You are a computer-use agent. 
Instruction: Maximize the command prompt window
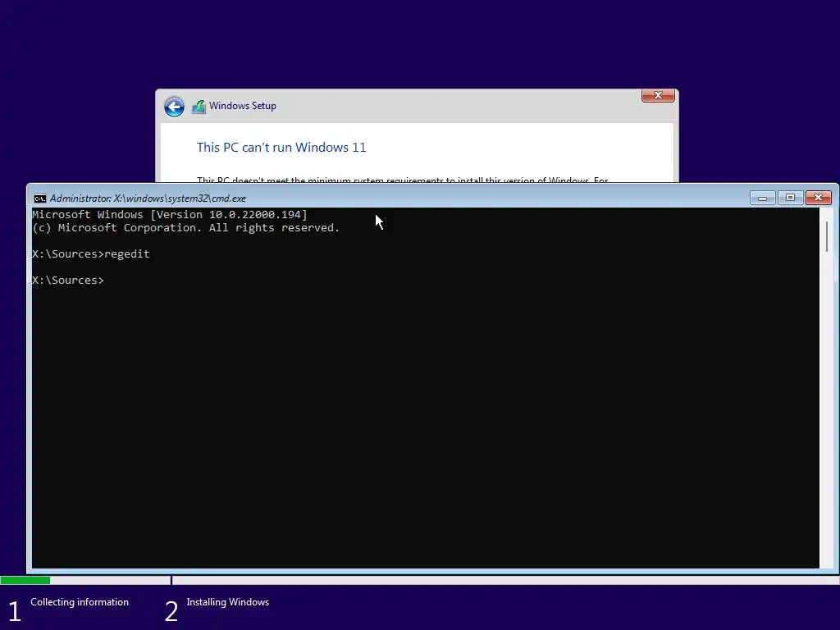pyautogui.click(x=790, y=198)
